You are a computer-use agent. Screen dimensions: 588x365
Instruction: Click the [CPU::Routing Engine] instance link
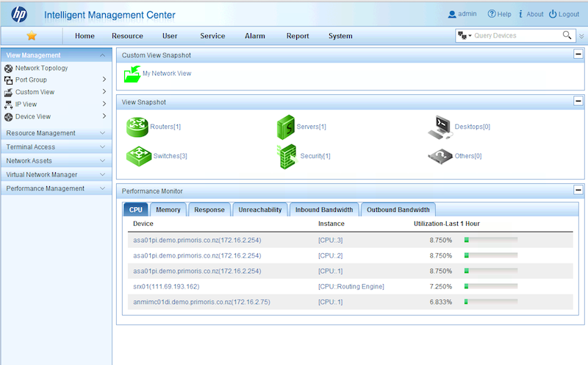pos(351,286)
